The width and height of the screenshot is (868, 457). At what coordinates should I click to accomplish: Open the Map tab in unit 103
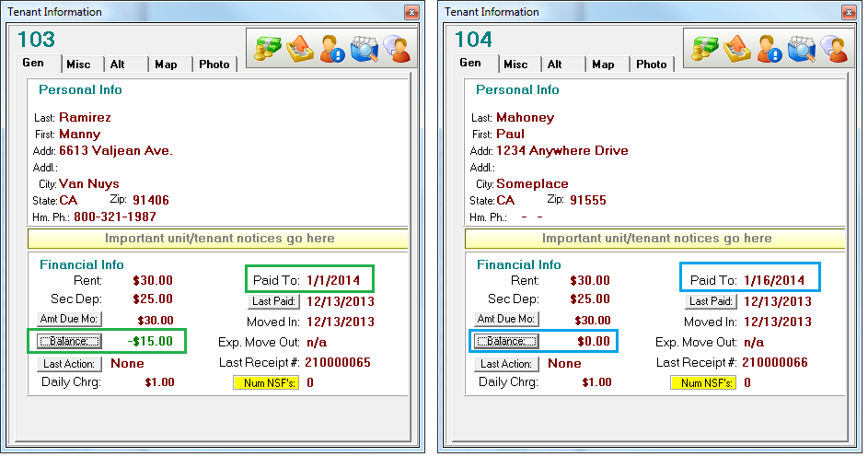(x=170, y=64)
